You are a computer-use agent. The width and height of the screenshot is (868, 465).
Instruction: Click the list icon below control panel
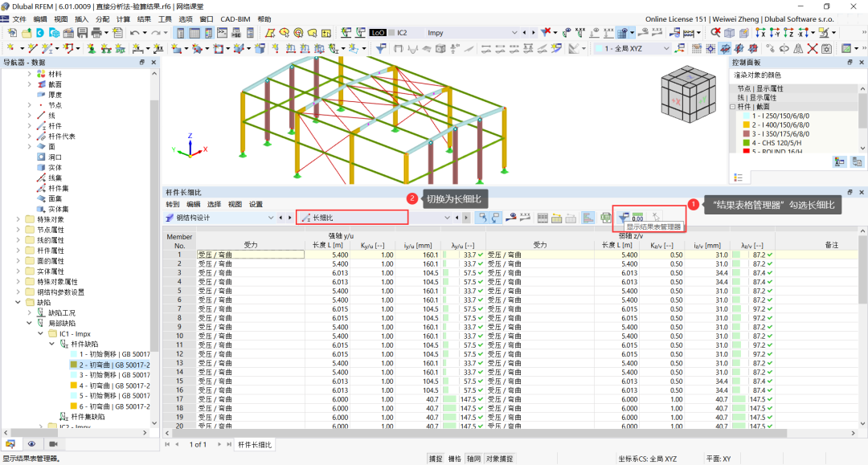click(738, 177)
